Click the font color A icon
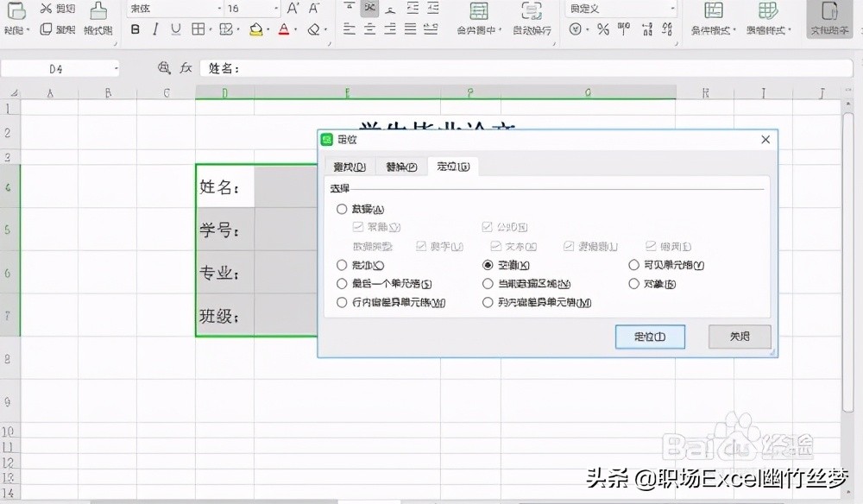Image resolution: width=863 pixels, height=504 pixels. click(285, 28)
